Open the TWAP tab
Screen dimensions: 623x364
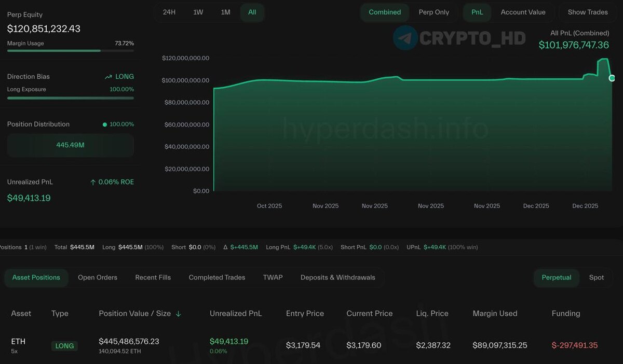coord(273,277)
